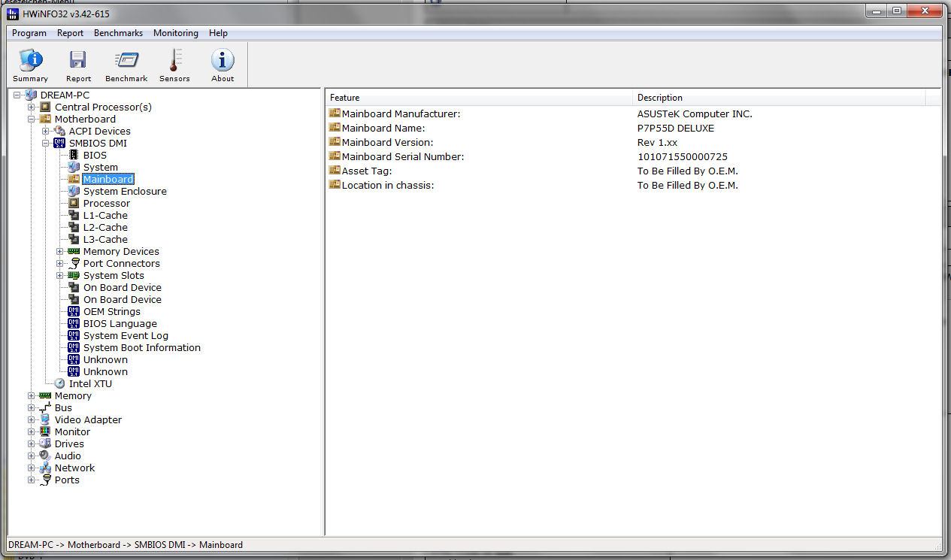Click the Network node icon
Viewport: 951px width, 560px height.
point(45,468)
